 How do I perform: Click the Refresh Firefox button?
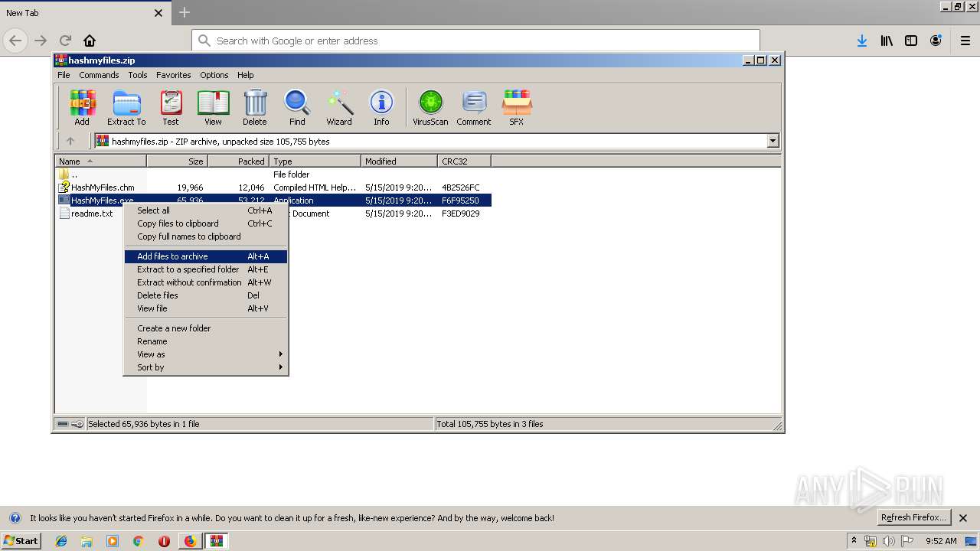point(914,517)
